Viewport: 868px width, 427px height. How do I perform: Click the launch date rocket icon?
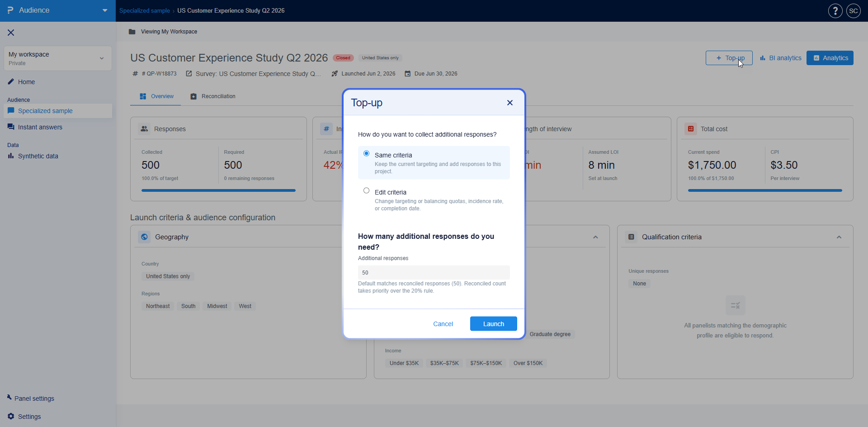pyautogui.click(x=335, y=73)
